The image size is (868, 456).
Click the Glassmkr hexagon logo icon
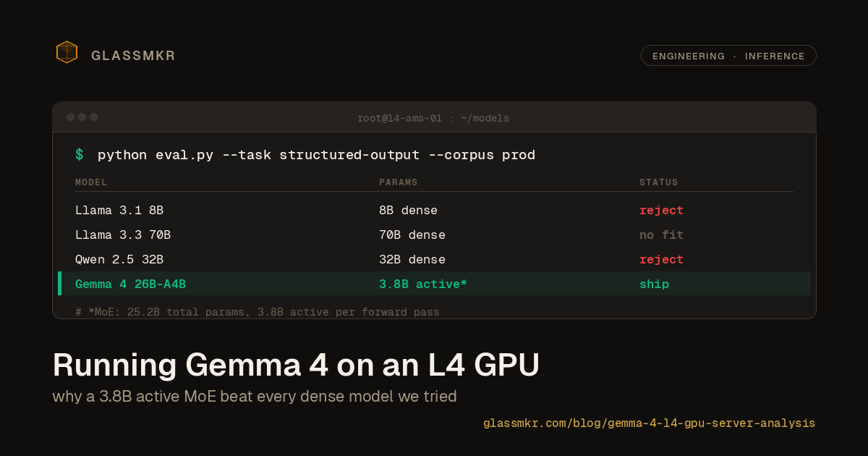pos(67,52)
